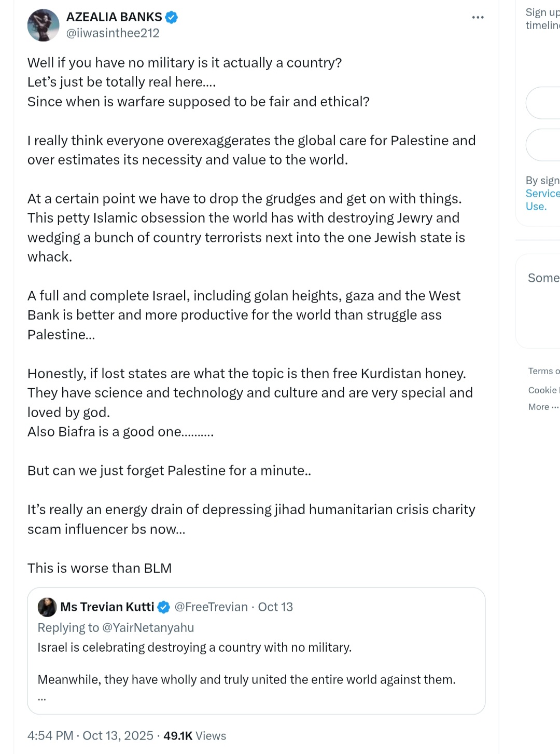Click the 49.1K Views counter

pyautogui.click(x=195, y=736)
